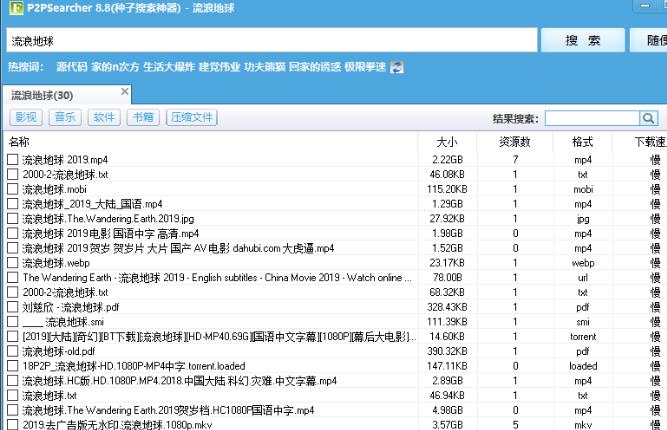The width and height of the screenshot is (667, 430).
Task: Check the box for 流浪地球.mobi
Action: click(x=13, y=189)
